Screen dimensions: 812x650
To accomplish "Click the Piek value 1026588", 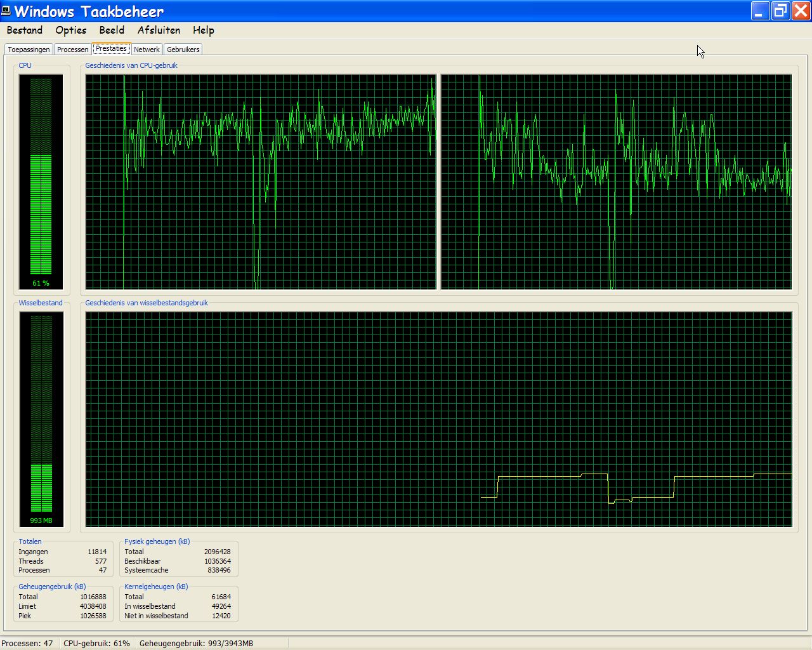I will 93,616.
